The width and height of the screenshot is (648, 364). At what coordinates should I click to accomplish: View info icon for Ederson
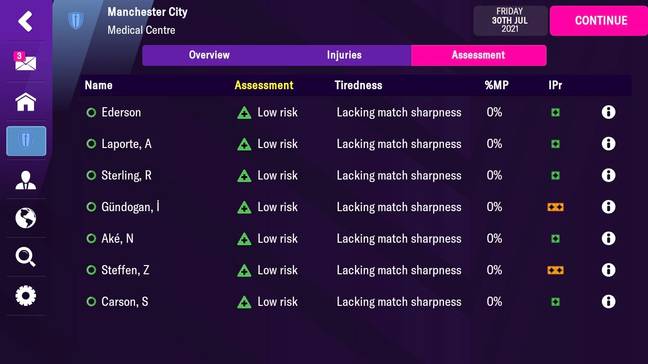coord(608,112)
